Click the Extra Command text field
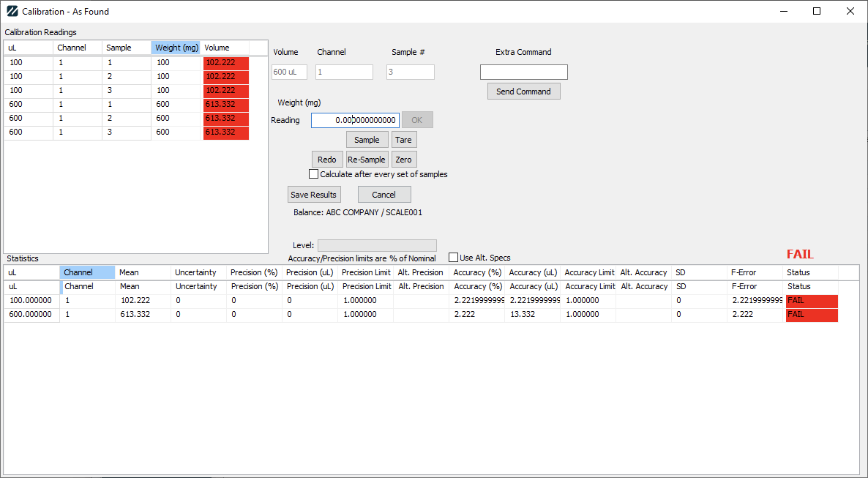This screenshot has height=478, width=868. [523, 72]
